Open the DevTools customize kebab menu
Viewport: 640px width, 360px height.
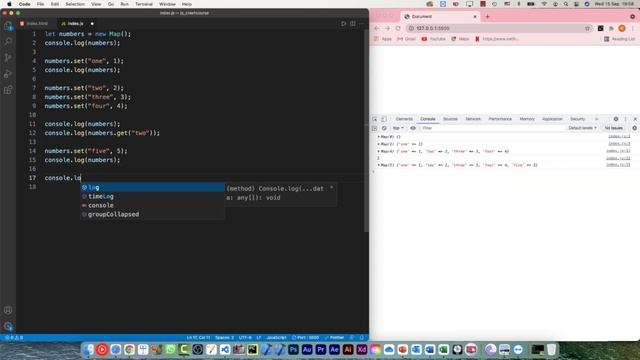[625, 119]
